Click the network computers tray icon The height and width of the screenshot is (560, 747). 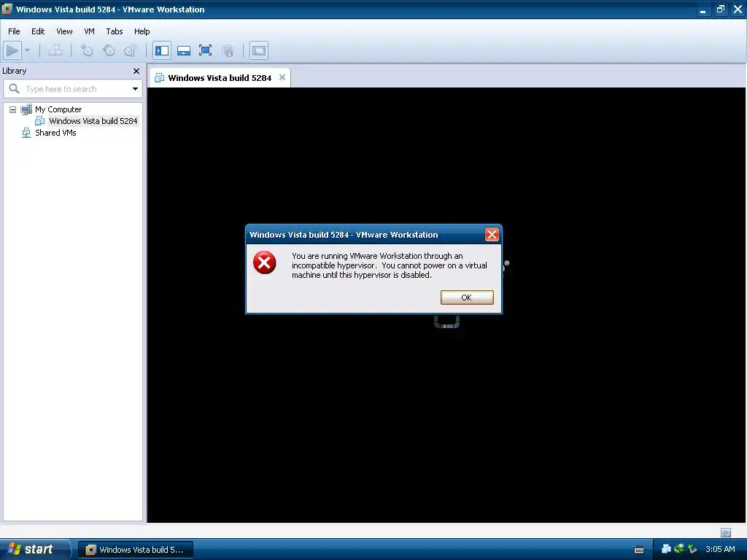coord(667,549)
